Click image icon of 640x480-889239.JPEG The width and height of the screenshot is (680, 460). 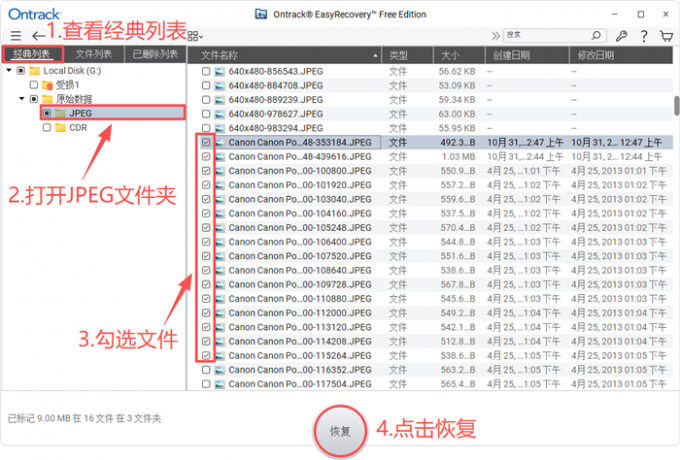(x=220, y=100)
